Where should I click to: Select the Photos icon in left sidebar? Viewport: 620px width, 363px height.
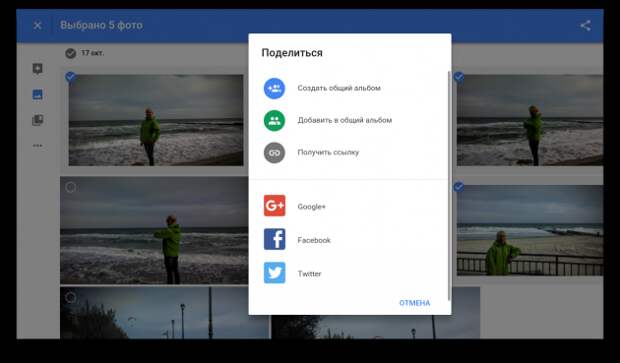tap(38, 94)
